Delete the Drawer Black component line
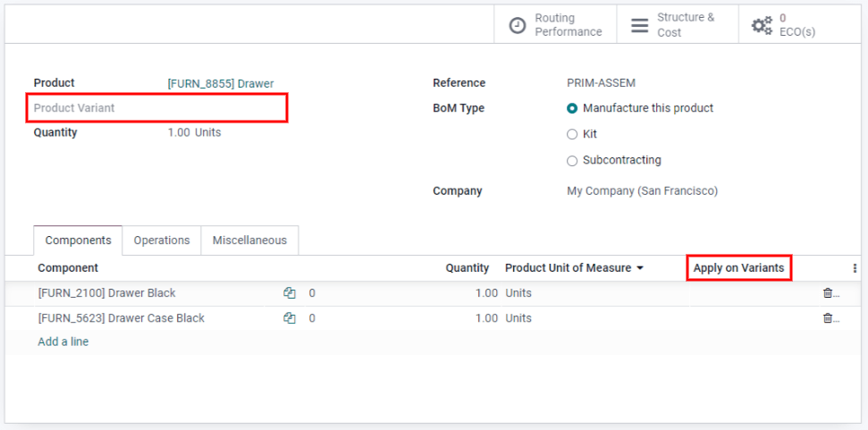Screen dimensions: 868x430 pyautogui.click(x=828, y=293)
